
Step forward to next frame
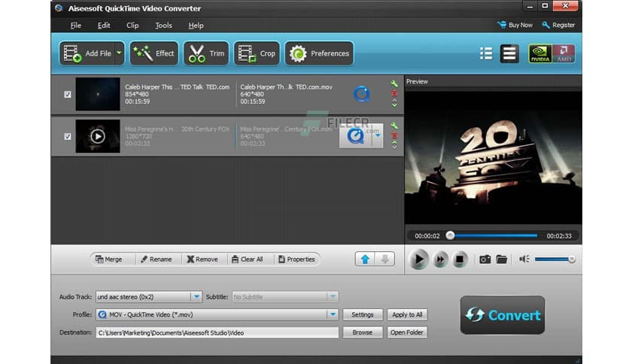pos(440,259)
